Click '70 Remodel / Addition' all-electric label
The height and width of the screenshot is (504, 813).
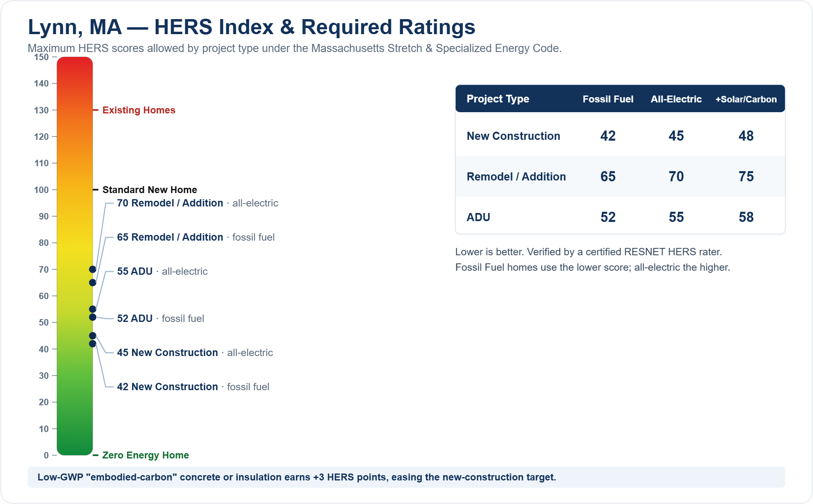click(198, 203)
